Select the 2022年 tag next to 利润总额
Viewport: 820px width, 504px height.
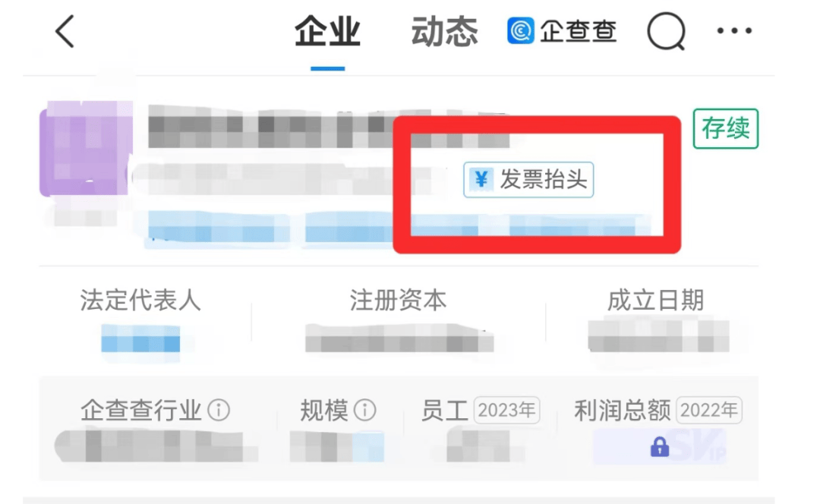point(708,410)
